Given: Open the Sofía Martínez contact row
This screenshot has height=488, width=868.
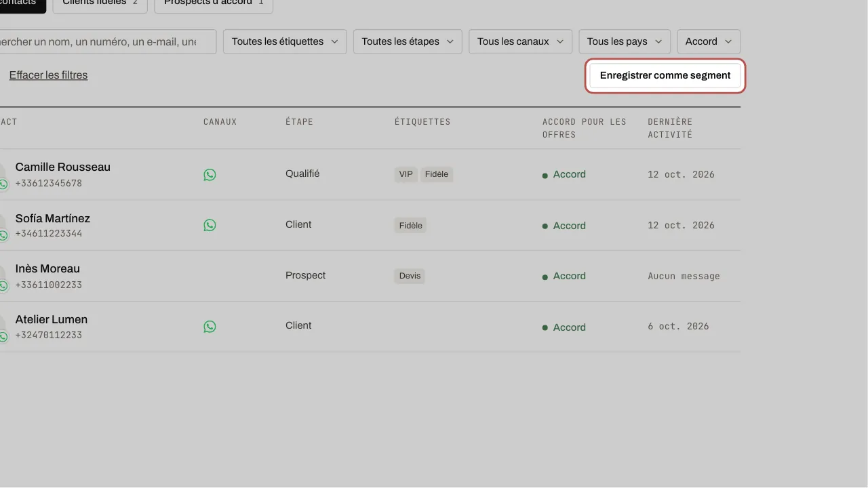Looking at the screenshot, I should (370, 225).
